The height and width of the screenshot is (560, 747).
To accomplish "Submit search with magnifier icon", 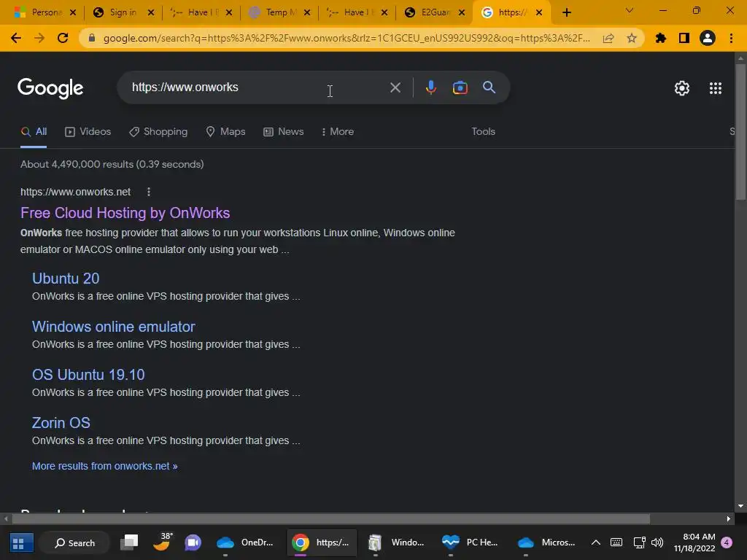I will (x=489, y=87).
